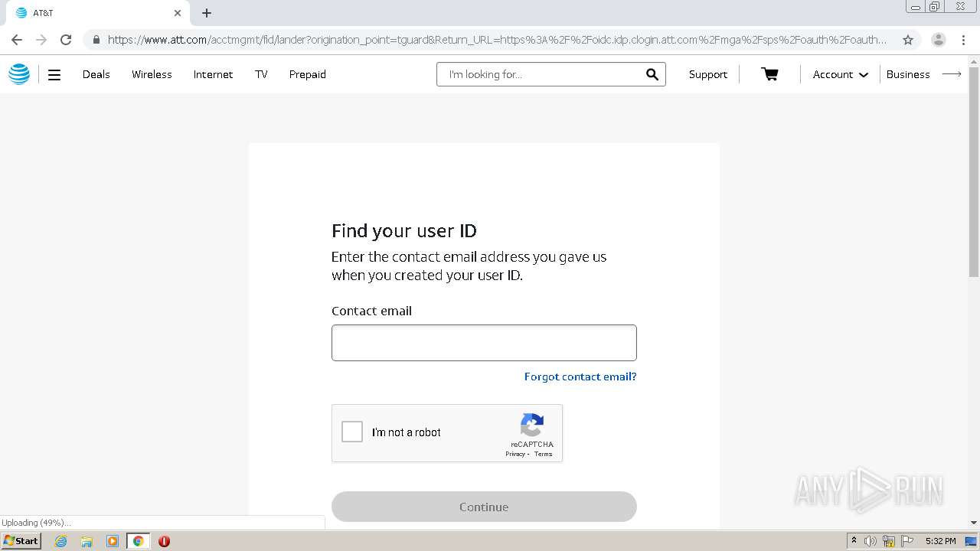
Task: Expand the Account dropdown
Action: point(840,74)
